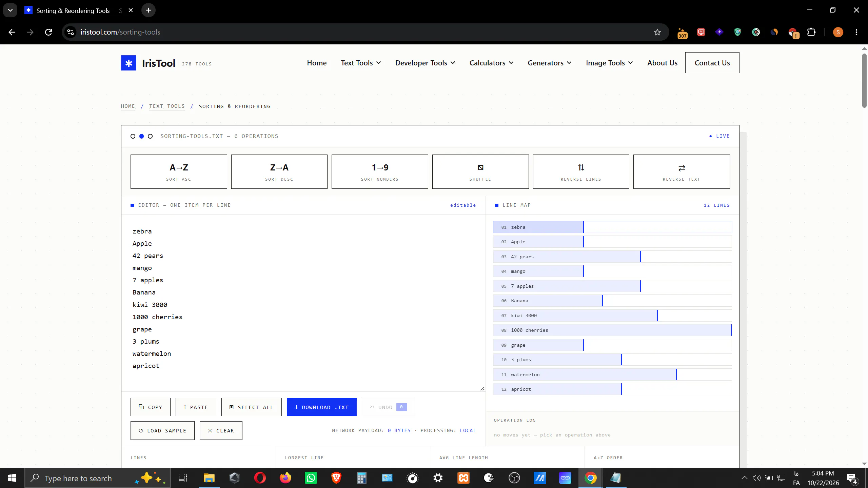Open the Generators dropdown
Screen dimensions: 868x488
click(550, 63)
